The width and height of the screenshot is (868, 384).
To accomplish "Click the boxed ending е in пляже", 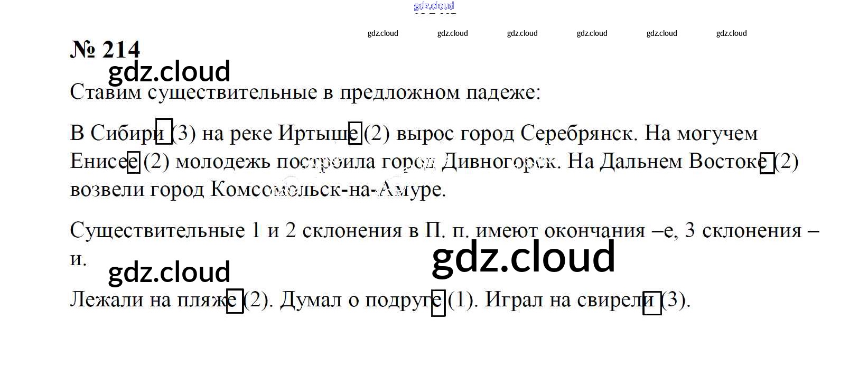I will (235, 301).
